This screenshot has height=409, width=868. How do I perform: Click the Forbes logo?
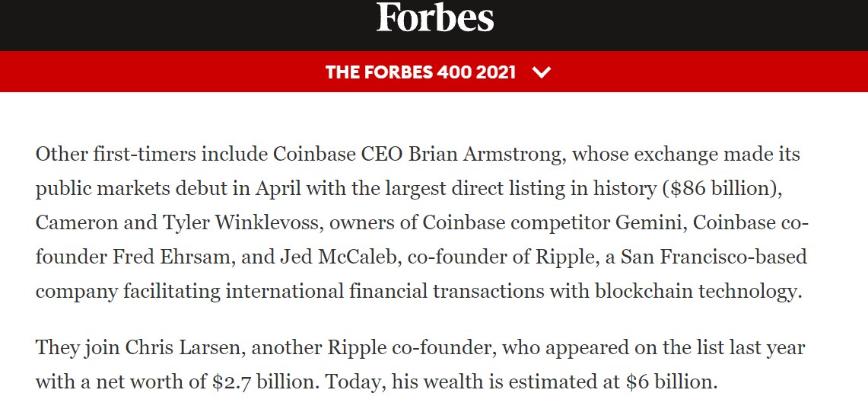point(435,18)
